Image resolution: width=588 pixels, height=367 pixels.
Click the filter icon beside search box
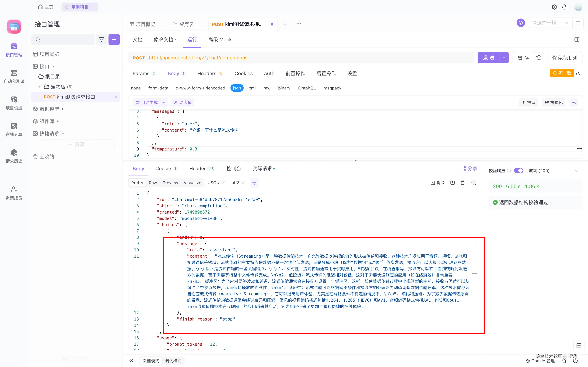(x=101, y=39)
